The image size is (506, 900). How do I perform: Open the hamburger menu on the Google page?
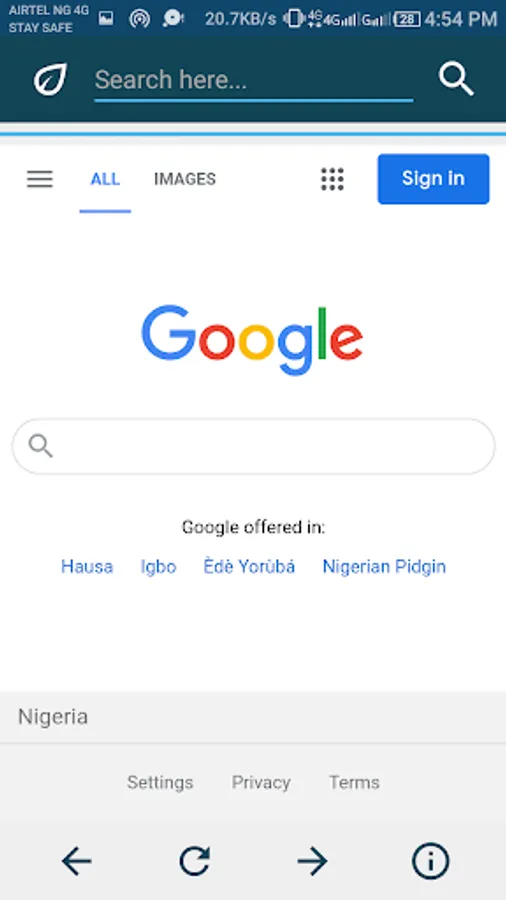click(x=40, y=179)
